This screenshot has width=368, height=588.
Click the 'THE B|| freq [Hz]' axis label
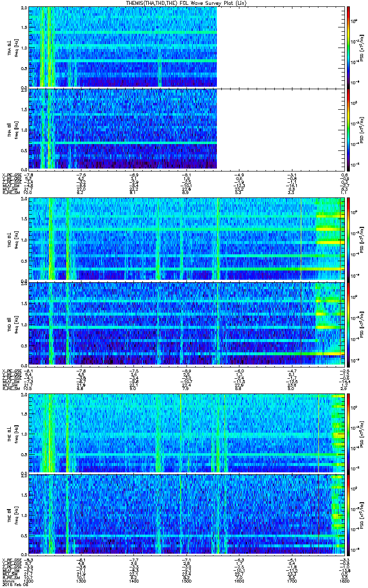pos(12,514)
